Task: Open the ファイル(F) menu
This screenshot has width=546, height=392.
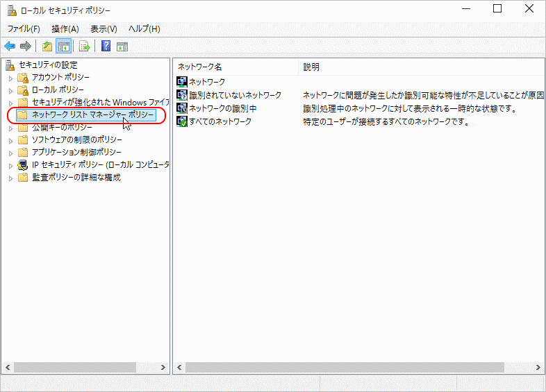Action: point(24,29)
